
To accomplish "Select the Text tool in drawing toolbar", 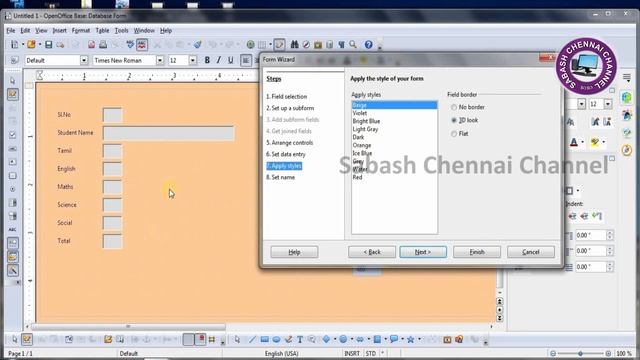I will click(300, 339).
